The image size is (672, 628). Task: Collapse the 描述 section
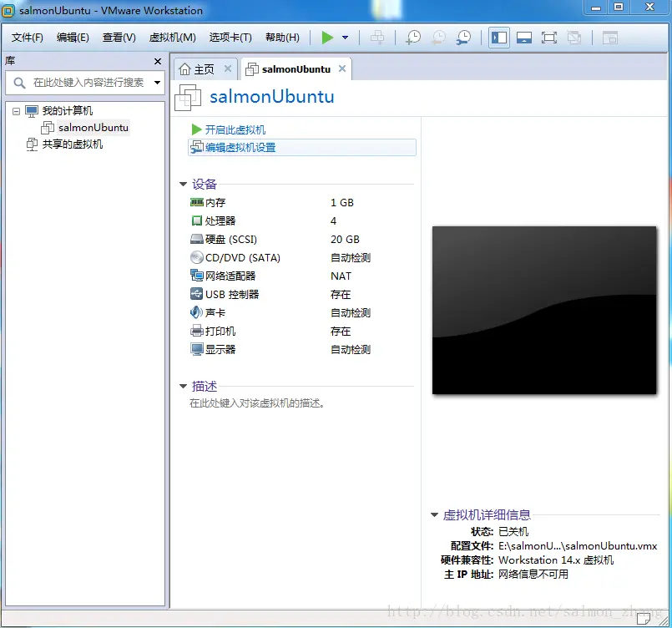pos(183,386)
